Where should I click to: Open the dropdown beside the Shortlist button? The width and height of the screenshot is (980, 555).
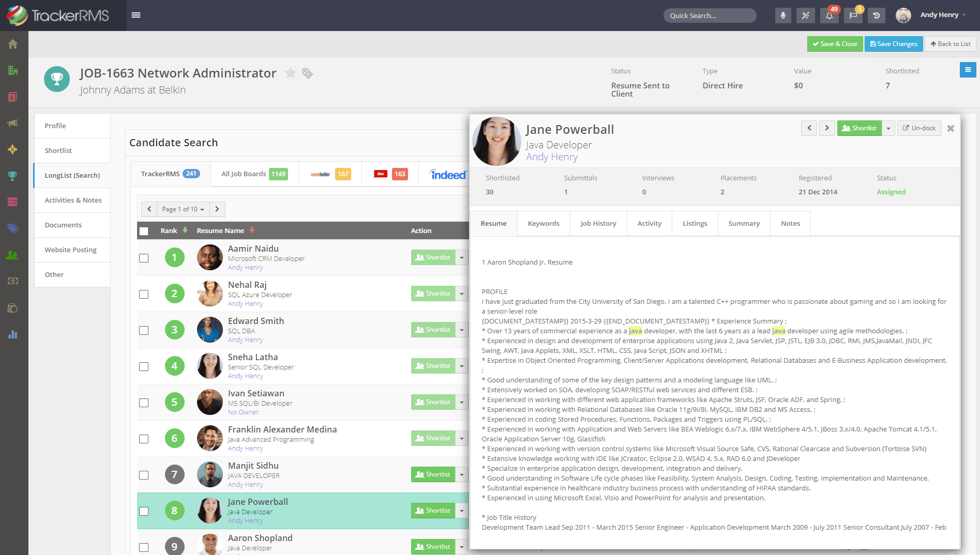point(888,128)
